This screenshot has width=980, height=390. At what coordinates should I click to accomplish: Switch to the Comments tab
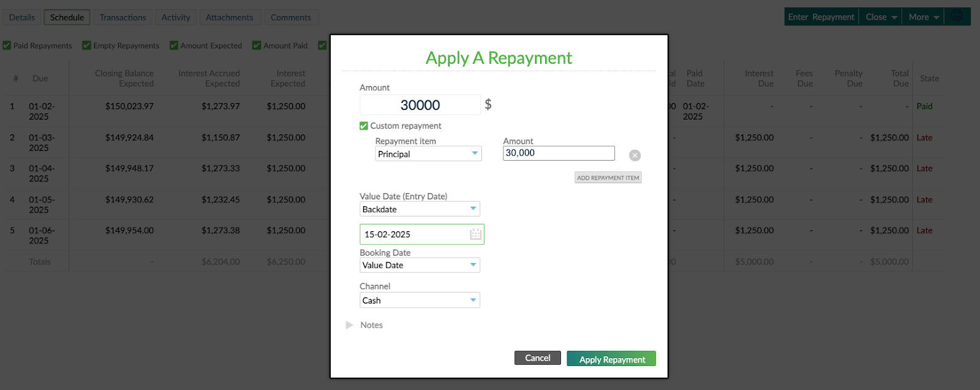[291, 17]
